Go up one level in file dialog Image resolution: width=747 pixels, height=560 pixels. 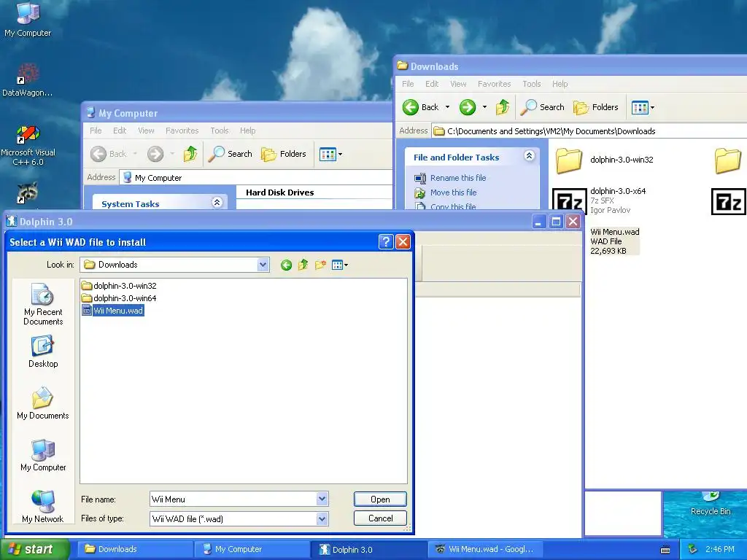click(x=303, y=265)
